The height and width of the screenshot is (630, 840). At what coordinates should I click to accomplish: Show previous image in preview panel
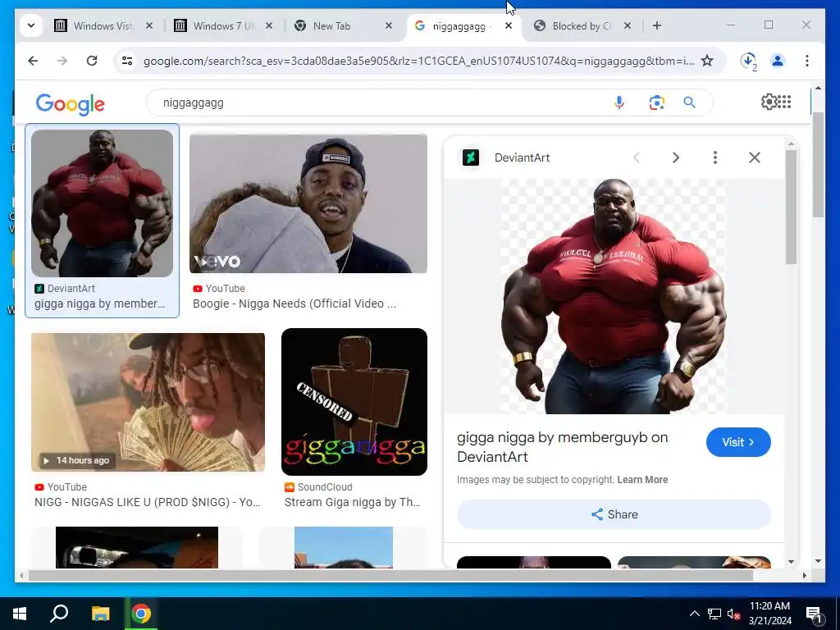(637, 157)
